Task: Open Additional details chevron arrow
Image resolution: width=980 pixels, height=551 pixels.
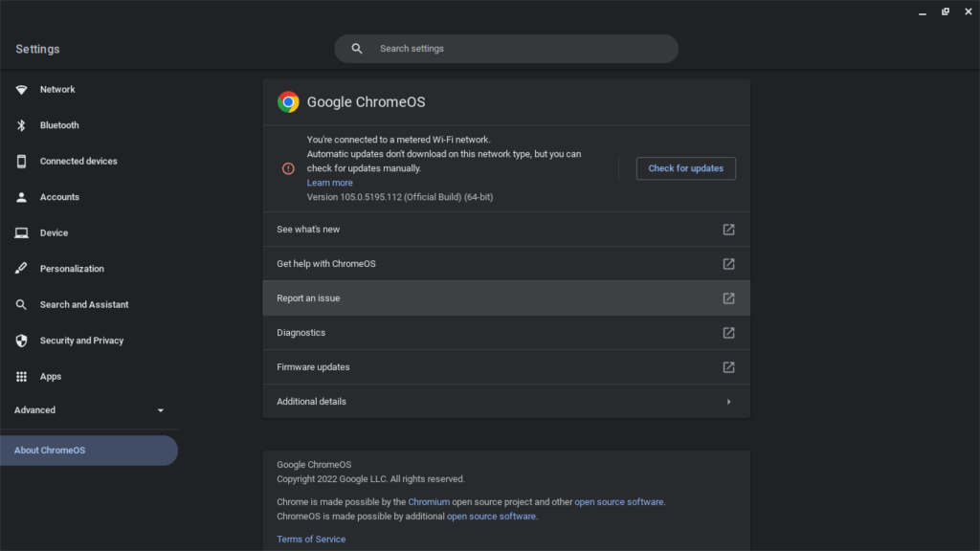Action: click(728, 402)
